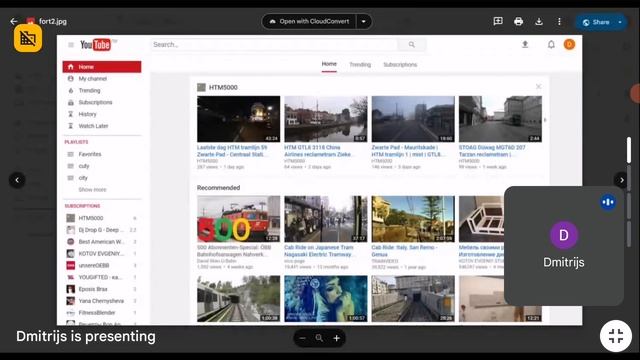
Task: Click the HTM5000 channel heading
Action: pyautogui.click(x=223, y=87)
